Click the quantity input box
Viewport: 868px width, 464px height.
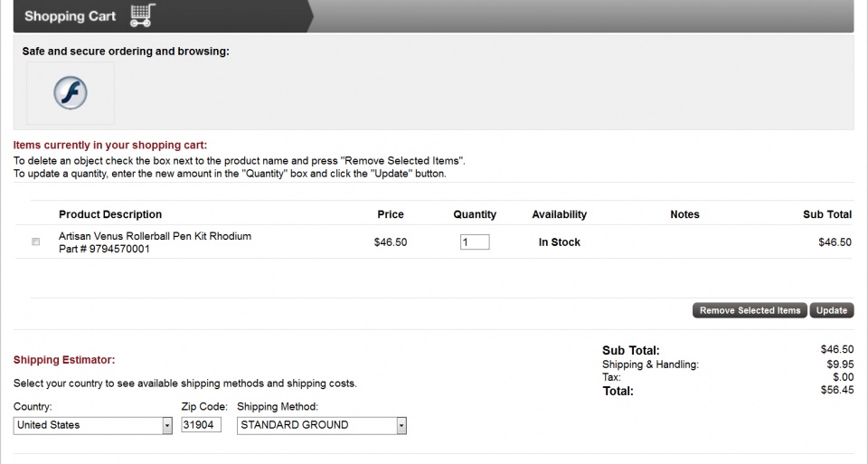[474, 242]
